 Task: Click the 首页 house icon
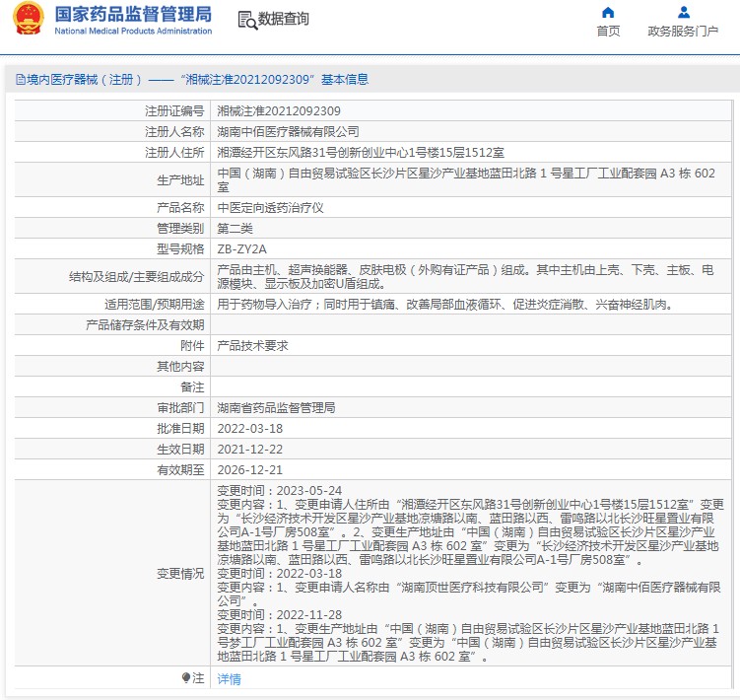pos(608,13)
